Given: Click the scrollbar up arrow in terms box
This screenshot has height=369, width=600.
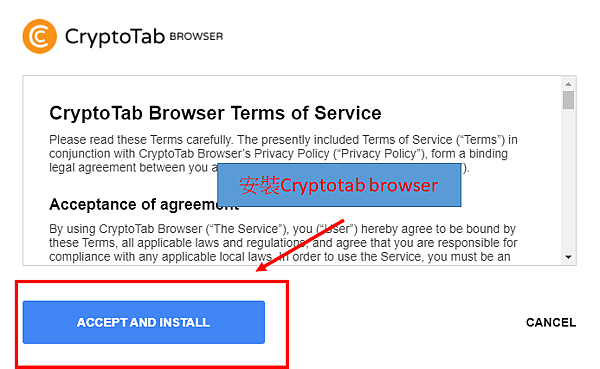Looking at the screenshot, I should [x=568, y=84].
